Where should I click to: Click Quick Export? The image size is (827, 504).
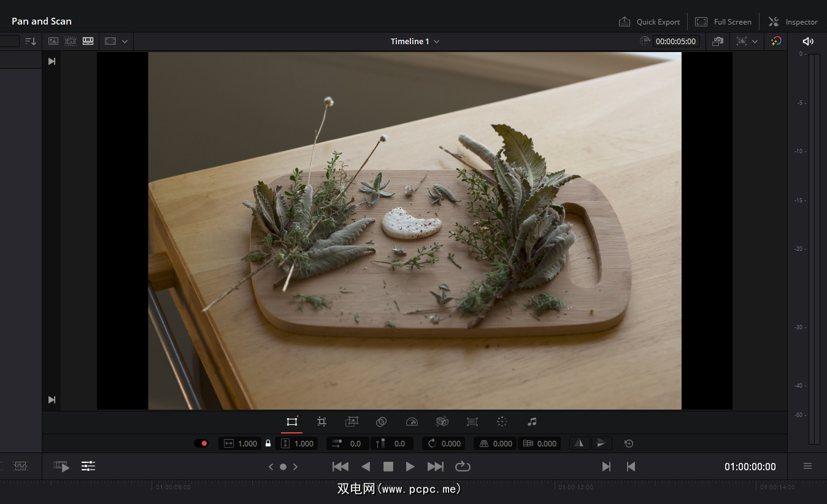click(x=649, y=21)
